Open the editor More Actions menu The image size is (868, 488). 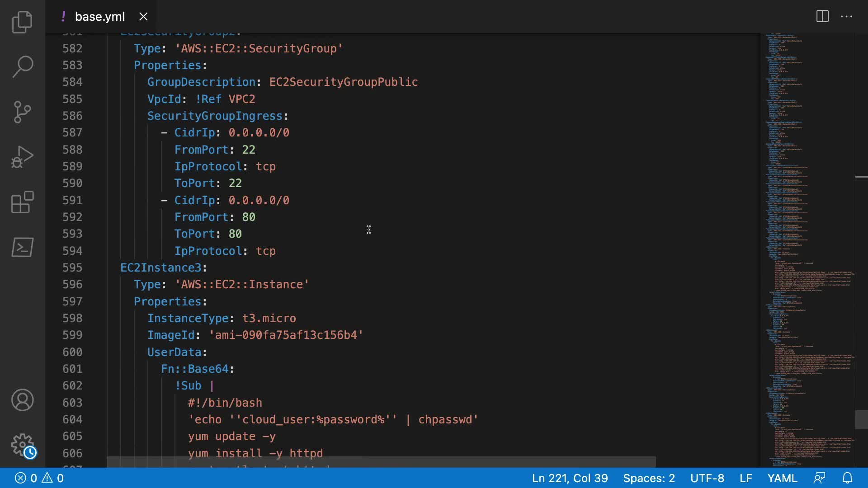point(846,16)
